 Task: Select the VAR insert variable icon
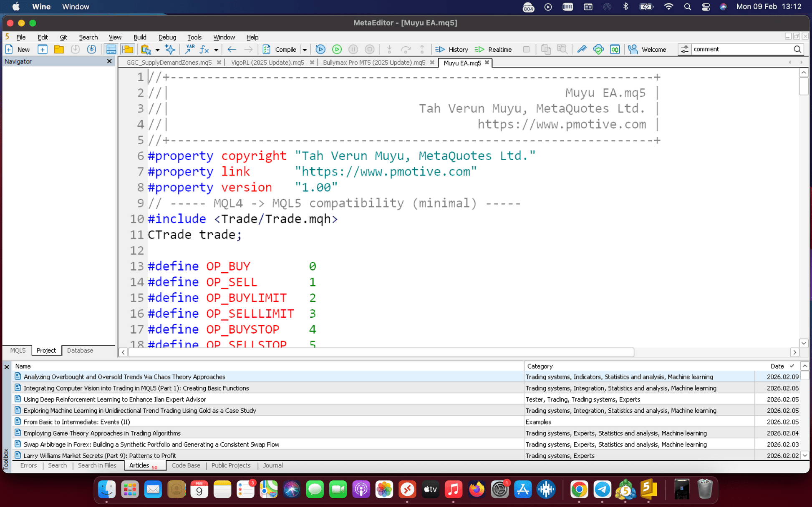pos(189,49)
